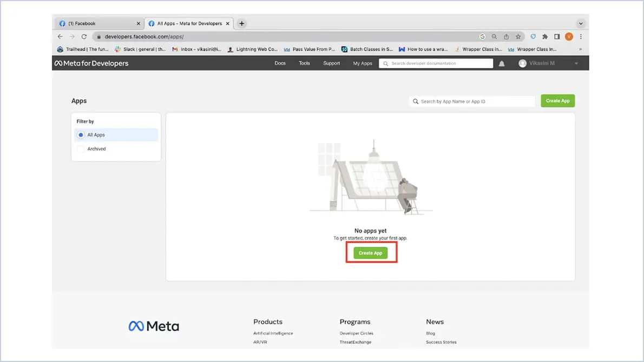644x362 pixels.
Task: Click the Vikasini M user avatar
Action: tap(522, 63)
